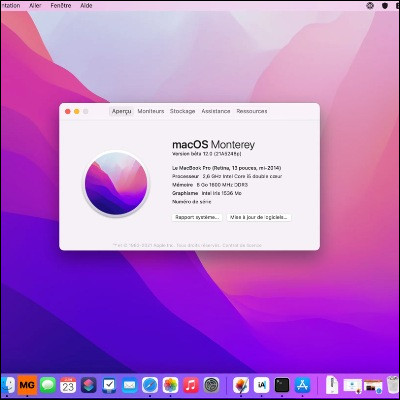Screen dimensions: 400x400
Task: Open Finder from the Dock
Action: tap(8, 385)
